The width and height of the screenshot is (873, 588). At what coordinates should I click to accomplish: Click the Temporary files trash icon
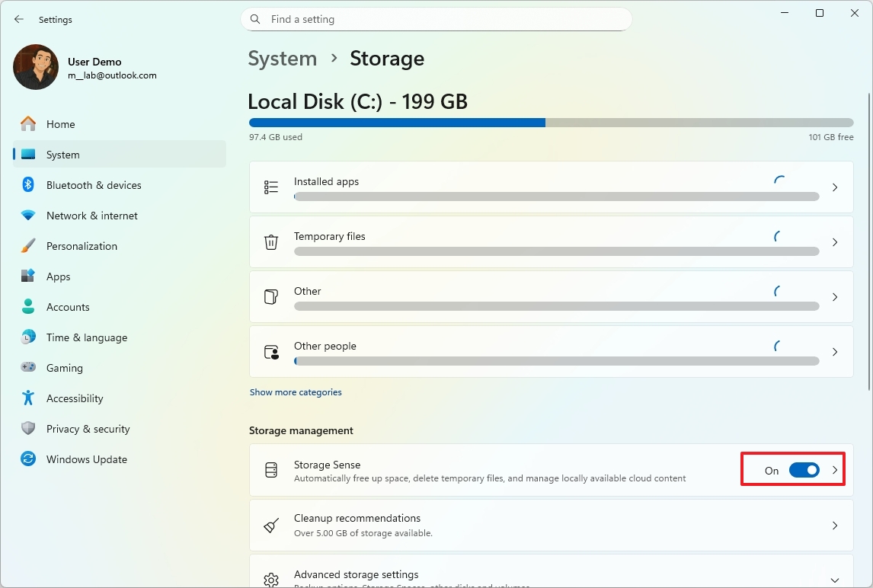(x=271, y=242)
